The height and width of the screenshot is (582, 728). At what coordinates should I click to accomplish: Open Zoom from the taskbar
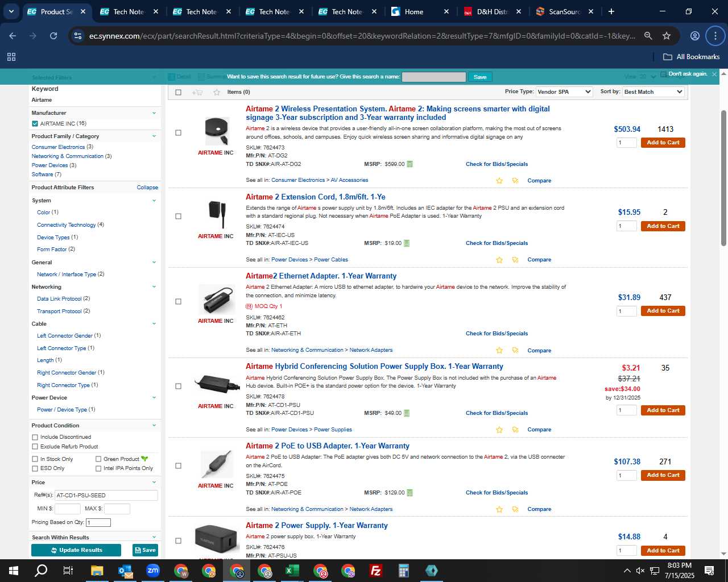(152, 571)
